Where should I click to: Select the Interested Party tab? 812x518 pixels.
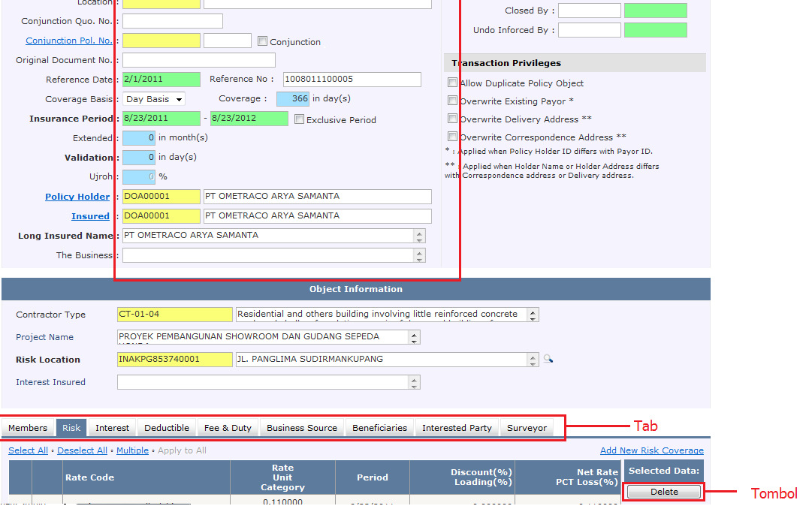point(457,428)
